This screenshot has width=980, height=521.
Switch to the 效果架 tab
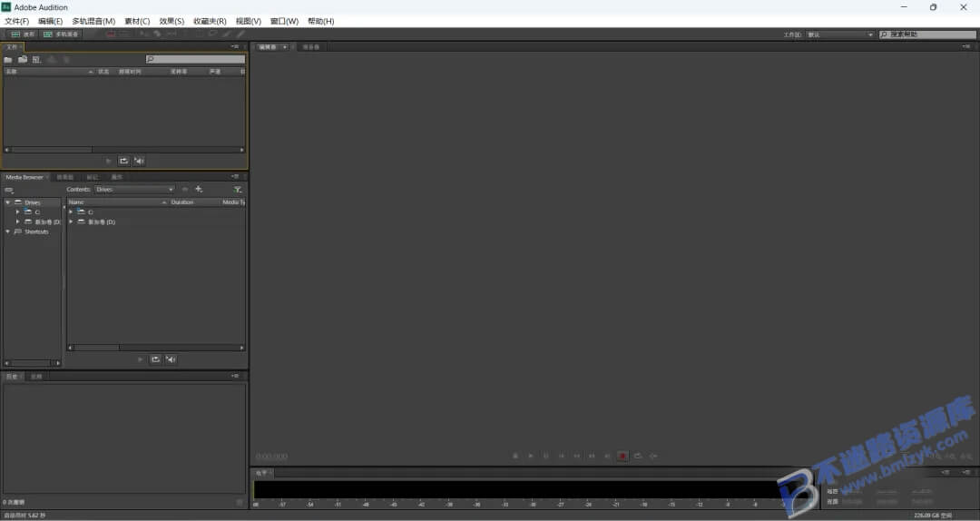click(65, 177)
